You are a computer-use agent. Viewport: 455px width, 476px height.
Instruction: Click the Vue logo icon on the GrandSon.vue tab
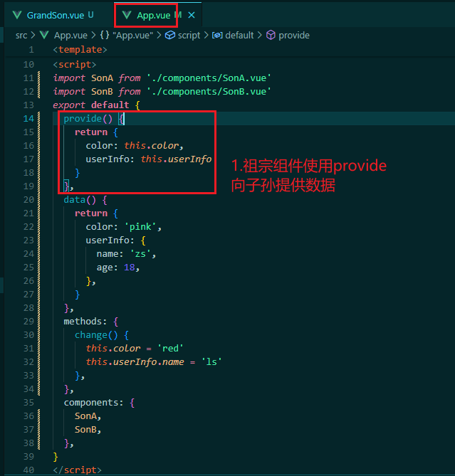pos(17,15)
